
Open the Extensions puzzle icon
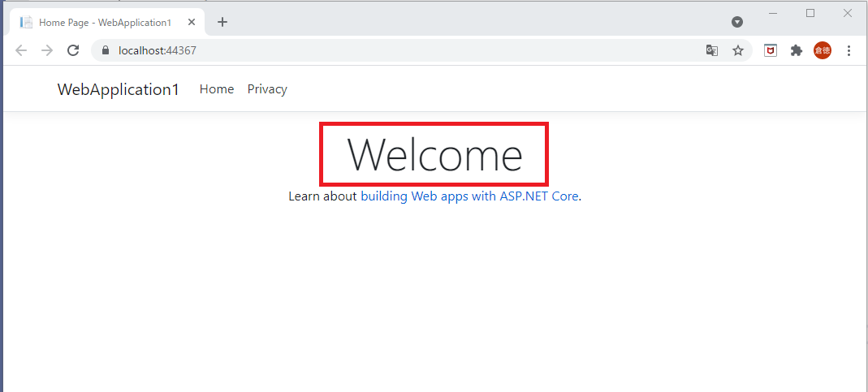(796, 50)
